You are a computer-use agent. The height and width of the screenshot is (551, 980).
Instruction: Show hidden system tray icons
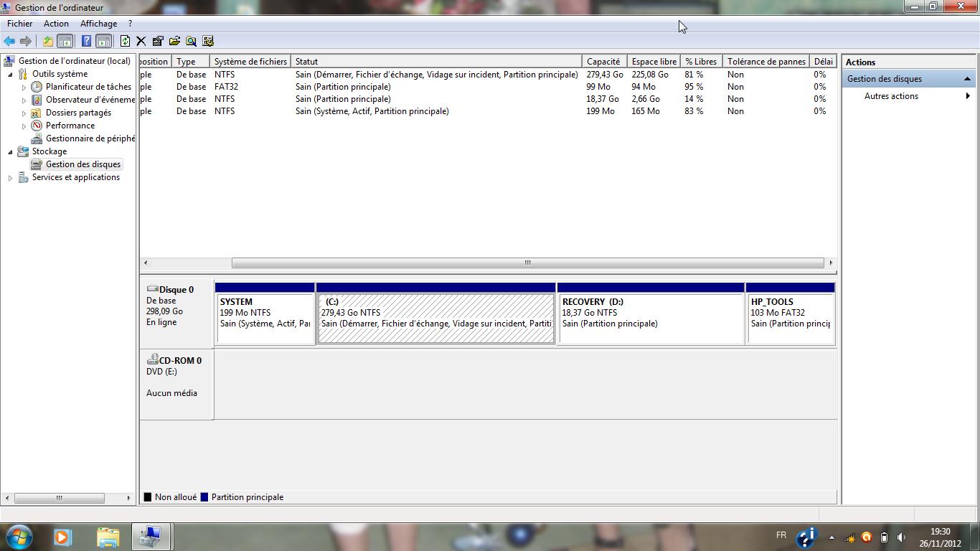tap(831, 537)
